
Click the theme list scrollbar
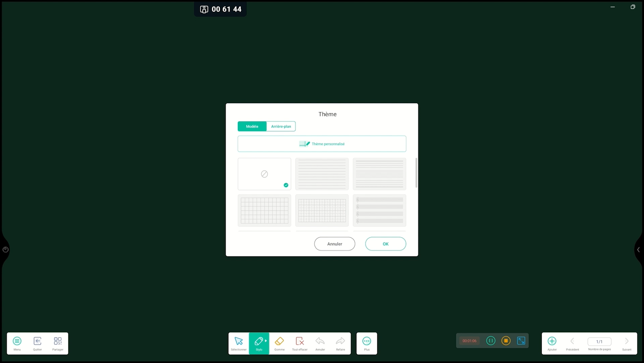pos(416,173)
